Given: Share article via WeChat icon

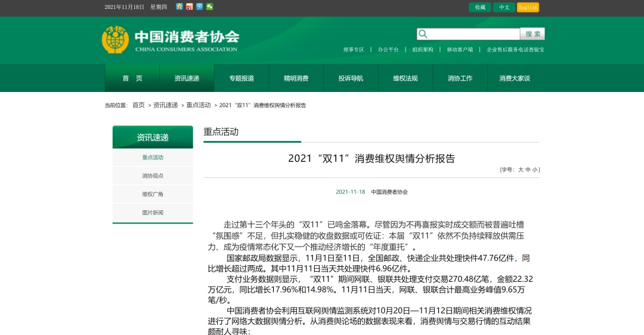Looking at the screenshot, I should [210, 7].
